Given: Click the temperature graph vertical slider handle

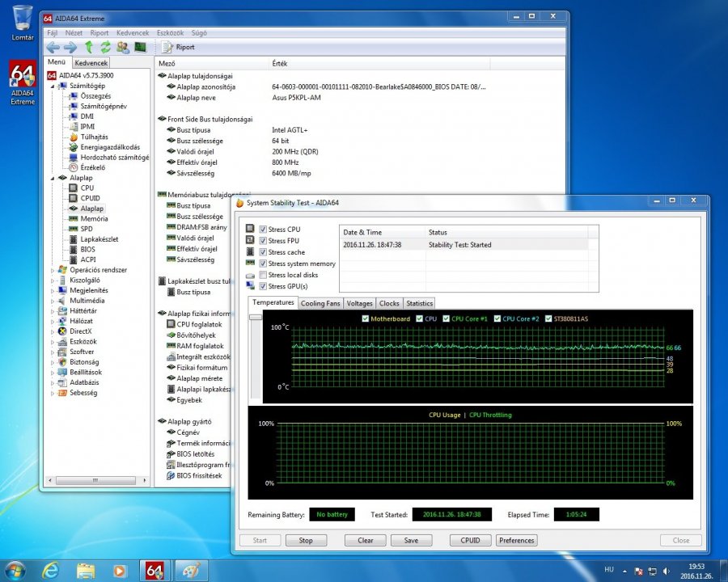Looking at the screenshot, I should [256, 318].
